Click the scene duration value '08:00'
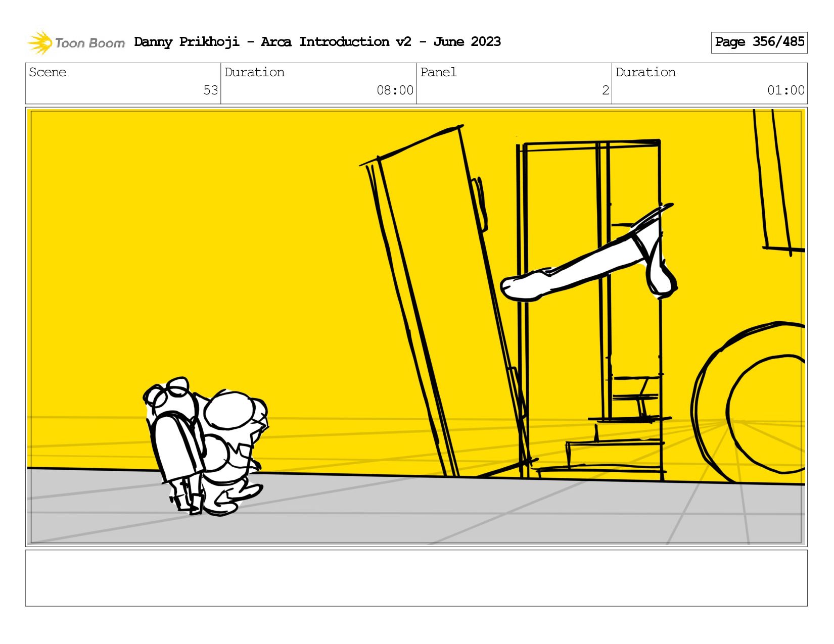Screen dimensions: 834x644 tap(395, 90)
